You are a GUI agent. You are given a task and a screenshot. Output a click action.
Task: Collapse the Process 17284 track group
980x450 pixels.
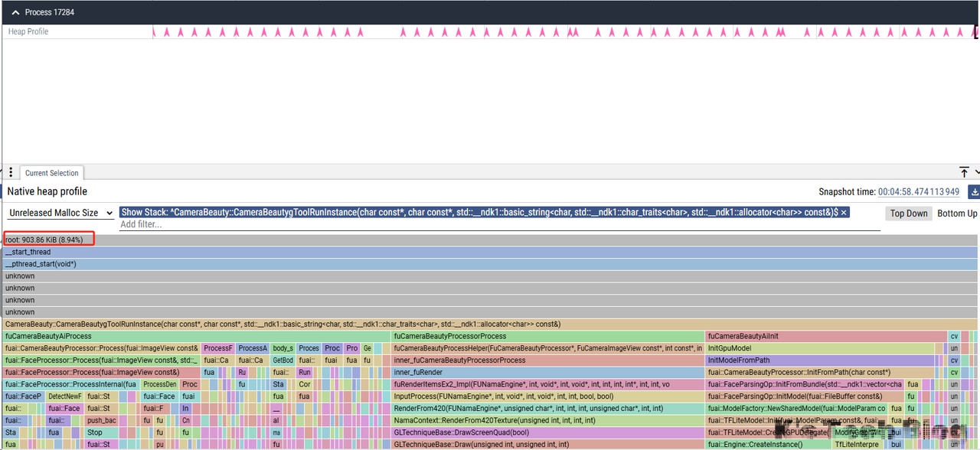[x=17, y=12]
